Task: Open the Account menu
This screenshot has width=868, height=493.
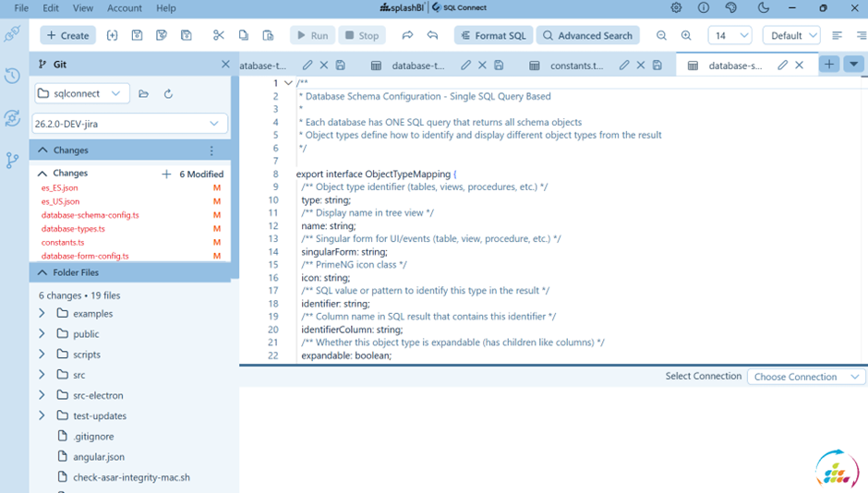Action: click(x=125, y=8)
